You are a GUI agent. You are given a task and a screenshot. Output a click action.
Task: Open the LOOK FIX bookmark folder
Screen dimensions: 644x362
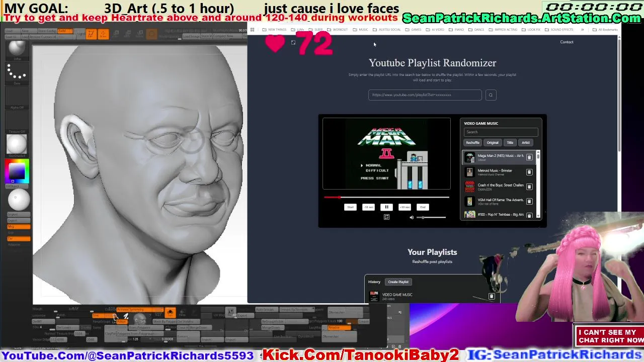pos(531,30)
